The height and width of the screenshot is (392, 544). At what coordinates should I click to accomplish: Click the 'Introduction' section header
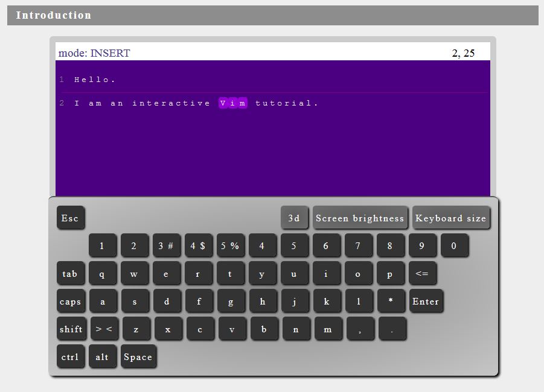[273, 15]
